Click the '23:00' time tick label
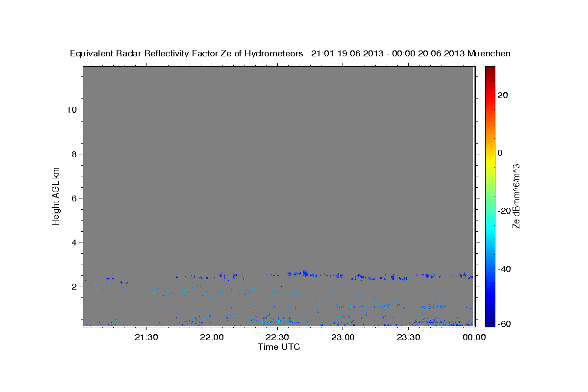The image size is (588, 392). [343, 337]
